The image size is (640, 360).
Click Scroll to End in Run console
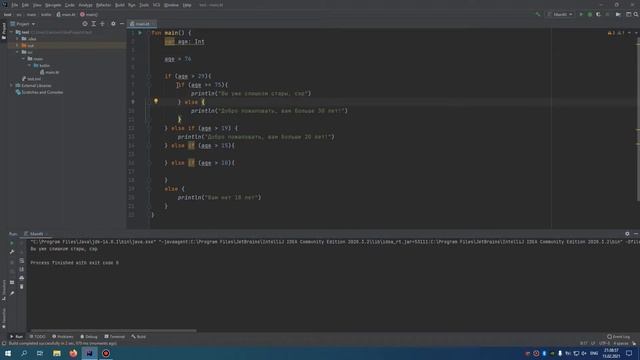(x=22, y=269)
